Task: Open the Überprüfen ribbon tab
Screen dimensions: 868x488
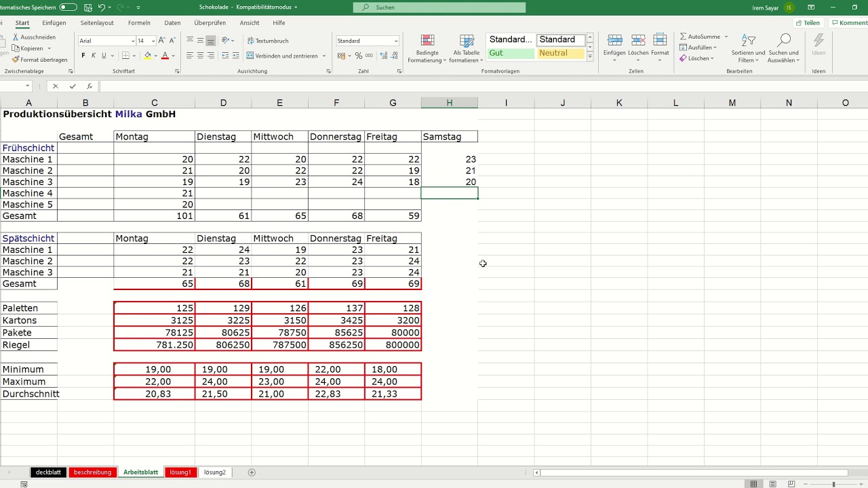Action: coord(210,22)
